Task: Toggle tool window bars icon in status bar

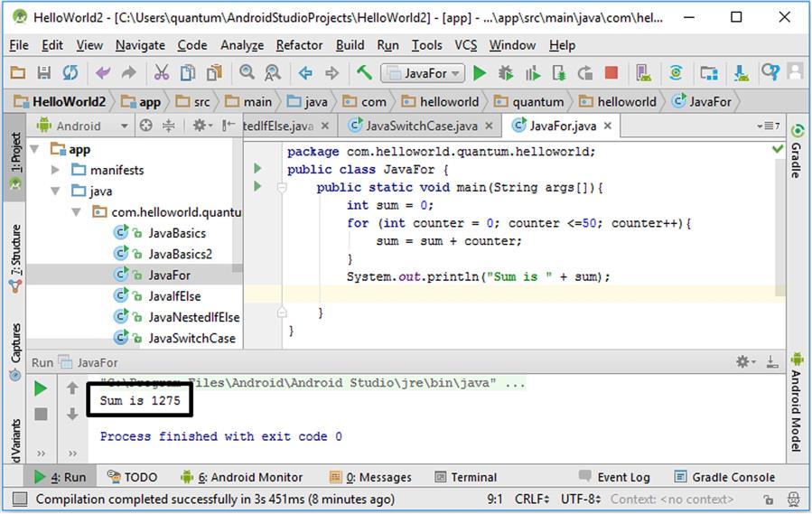Action: pyautogui.click(x=20, y=499)
